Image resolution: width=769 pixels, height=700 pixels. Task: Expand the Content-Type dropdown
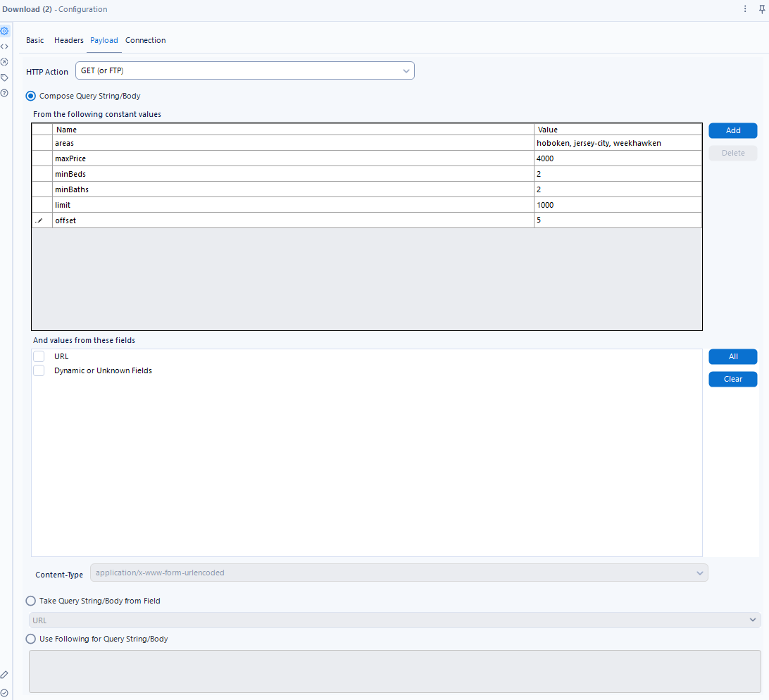pyautogui.click(x=399, y=573)
